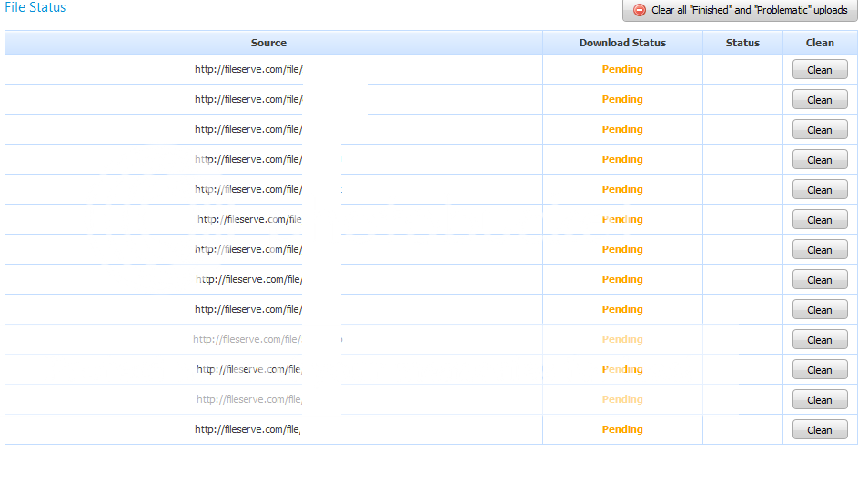The width and height of the screenshot is (868, 492).
Task: Open the fileserve source URL in the first row
Action: (248, 69)
